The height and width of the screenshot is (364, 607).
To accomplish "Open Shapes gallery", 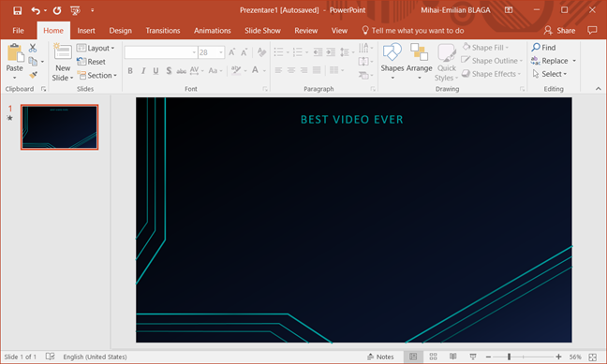I will coord(392,62).
